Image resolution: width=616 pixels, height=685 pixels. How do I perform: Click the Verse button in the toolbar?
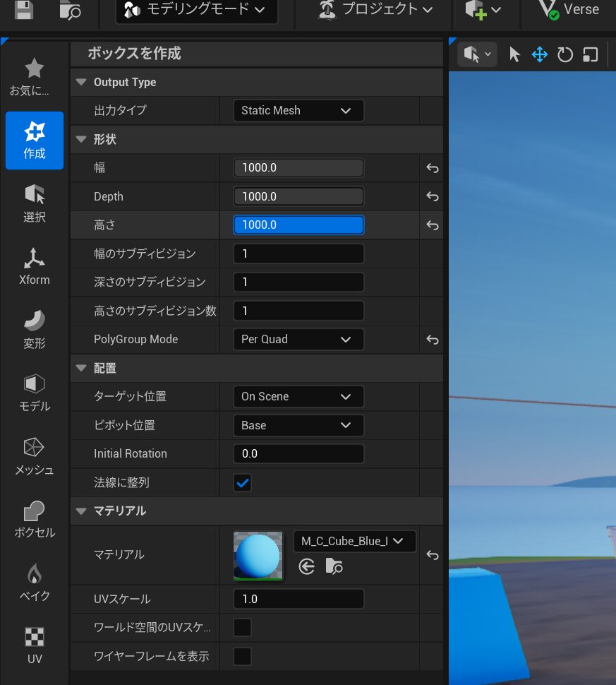pos(569,10)
